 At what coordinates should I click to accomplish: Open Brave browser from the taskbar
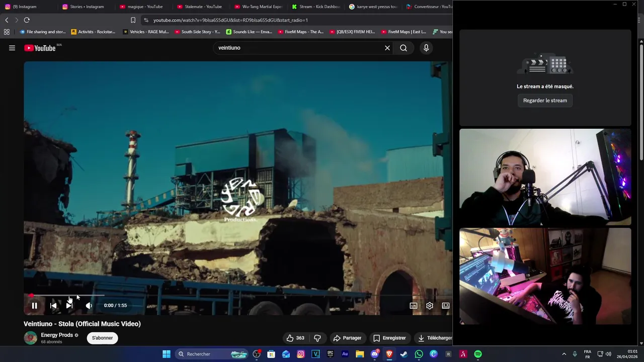point(389,354)
